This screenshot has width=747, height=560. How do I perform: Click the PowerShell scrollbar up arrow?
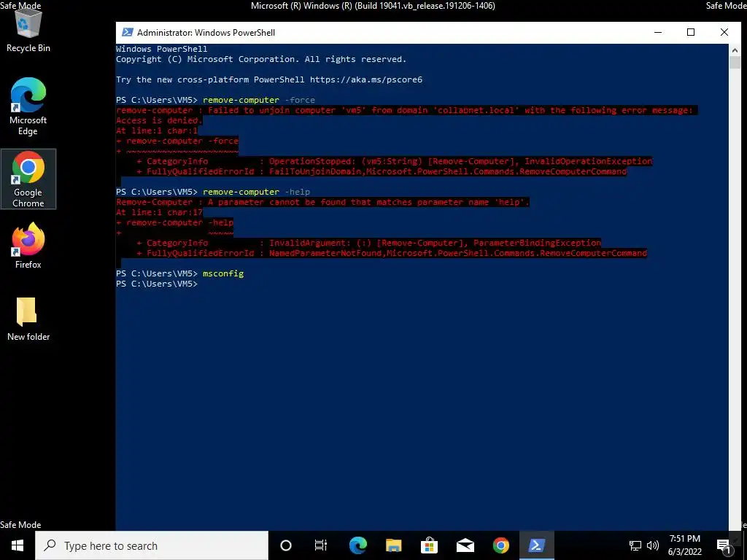coord(735,50)
